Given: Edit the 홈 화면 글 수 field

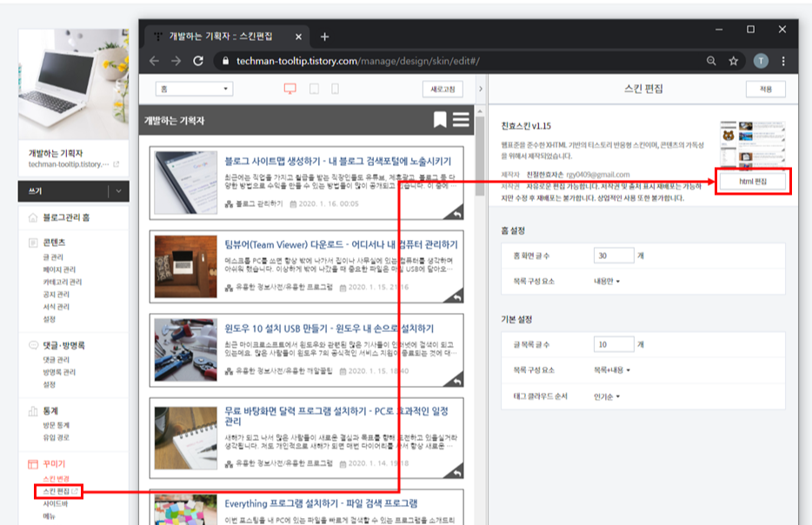Looking at the screenshot, I should (x=614, y=256).
